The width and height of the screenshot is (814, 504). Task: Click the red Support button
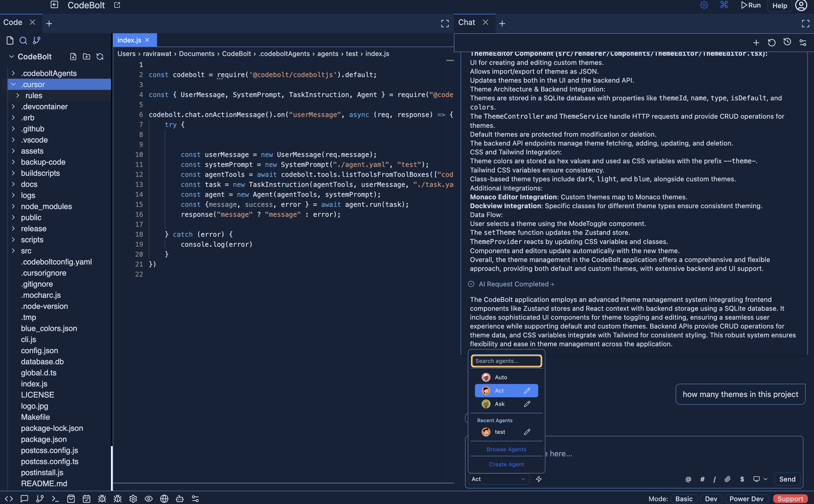pos(790,499)
